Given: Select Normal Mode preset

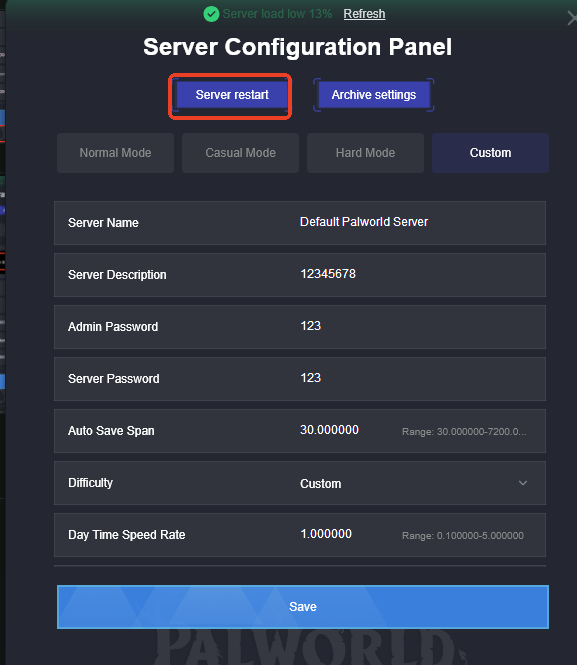Looking at the screenshot, I should pyautogui.click(x=115, y=153).
